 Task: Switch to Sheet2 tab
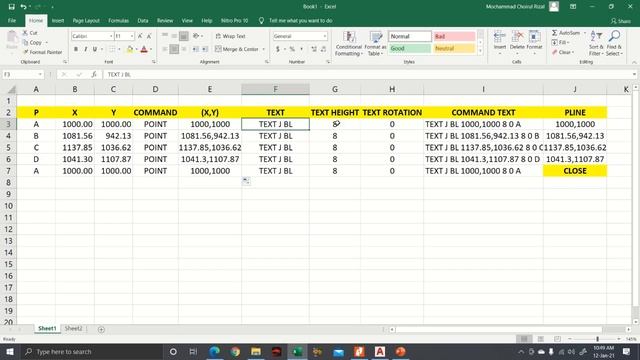[73, 329]
